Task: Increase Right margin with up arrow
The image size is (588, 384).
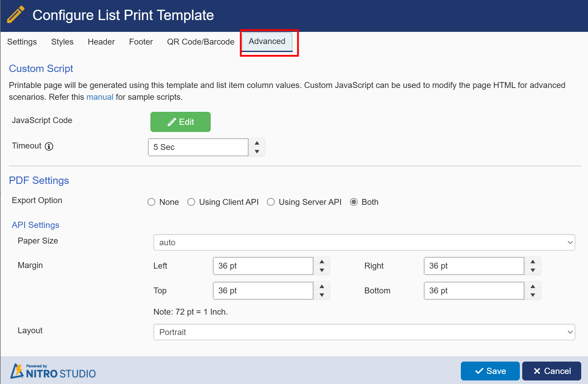Action: (x=533, y=262)
